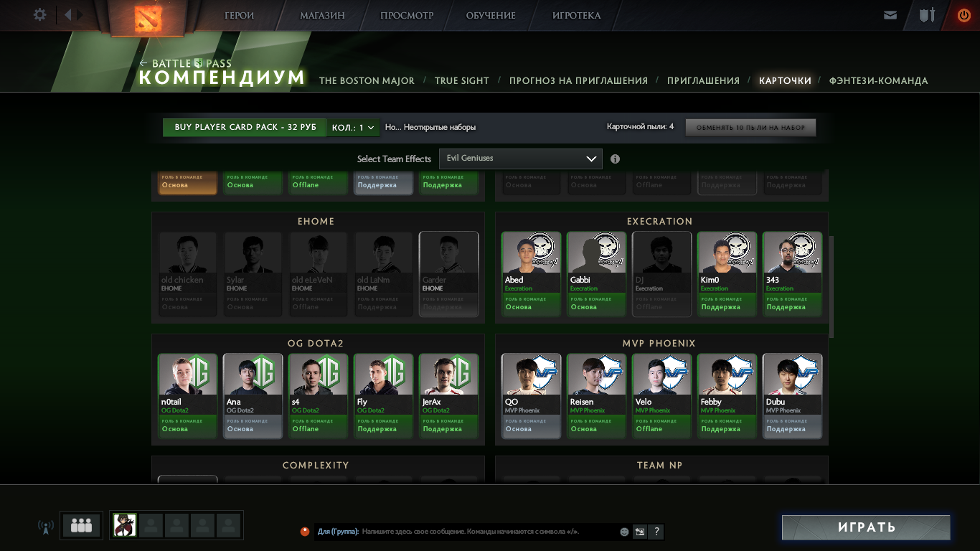The width and height of the screenshot is (980, 551).
Task: Select the Sylar EHOME card
Action: click(253, 274)
